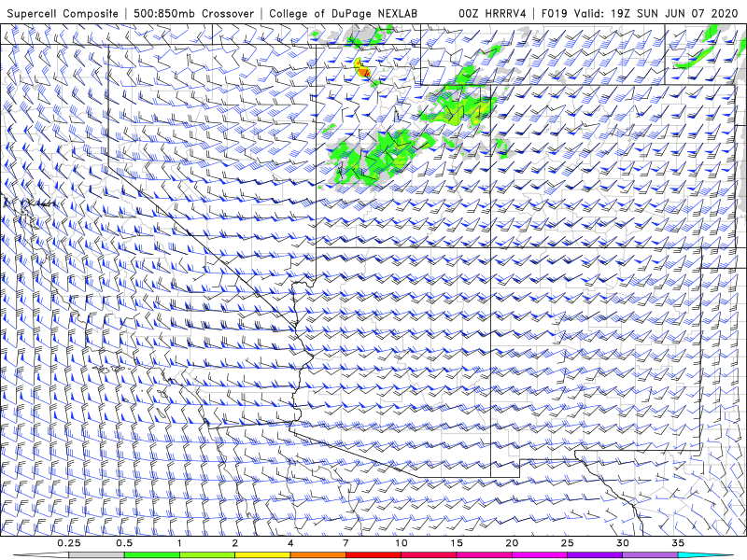Select the hot pink 15–20 legend swatch
This screenshot has height=560, width=747.
[484, 555]
